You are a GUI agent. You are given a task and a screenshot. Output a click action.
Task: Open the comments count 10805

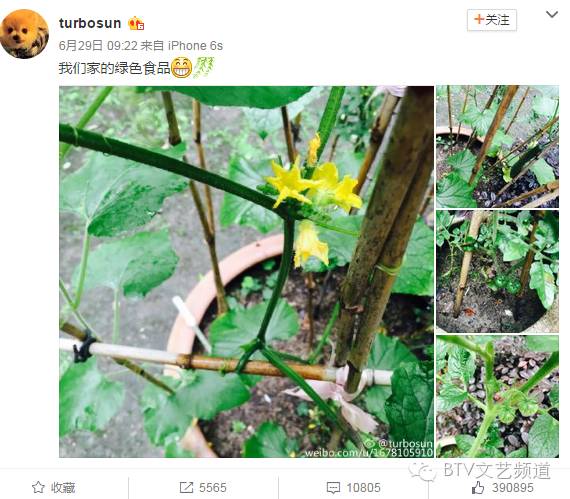pyautogui.click(x=364, y=487)
